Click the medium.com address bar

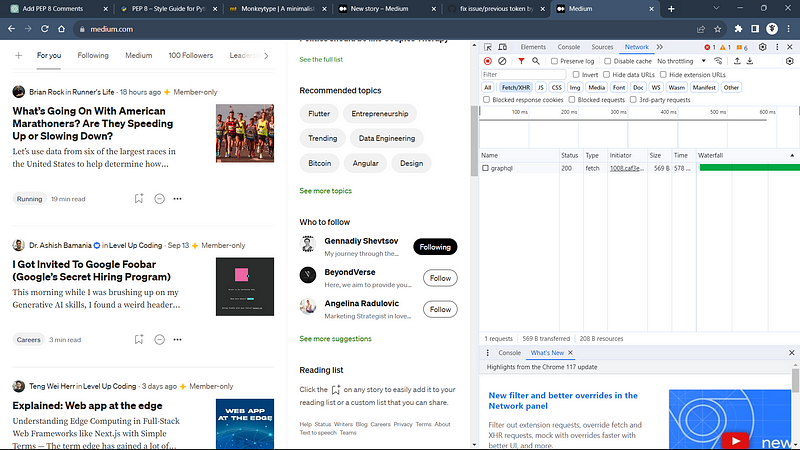(385, 29)
